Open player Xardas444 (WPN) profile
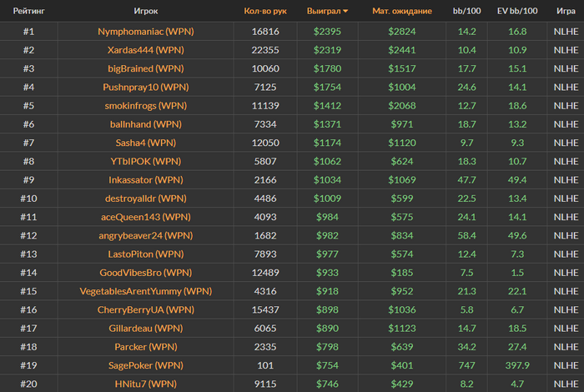Image resolution: width=584 pixels, height=392 pixels. point(146,50)
